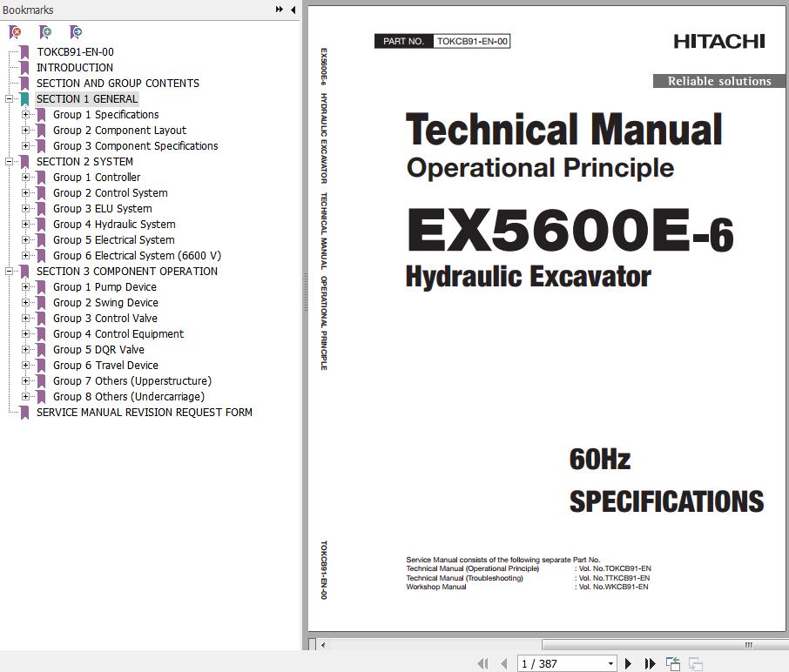
Task: Expand the bookmarks panel double-arrow icon
Action: click(280, 10)
